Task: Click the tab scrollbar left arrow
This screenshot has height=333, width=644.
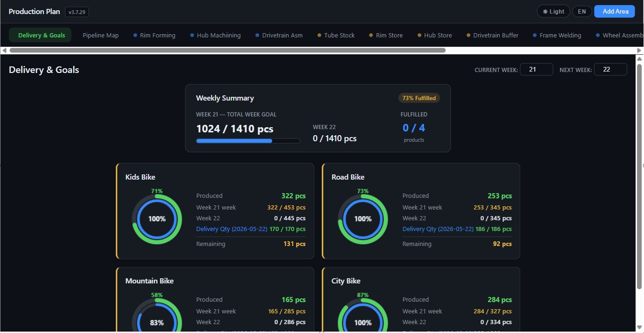Action: coord(4,50)
